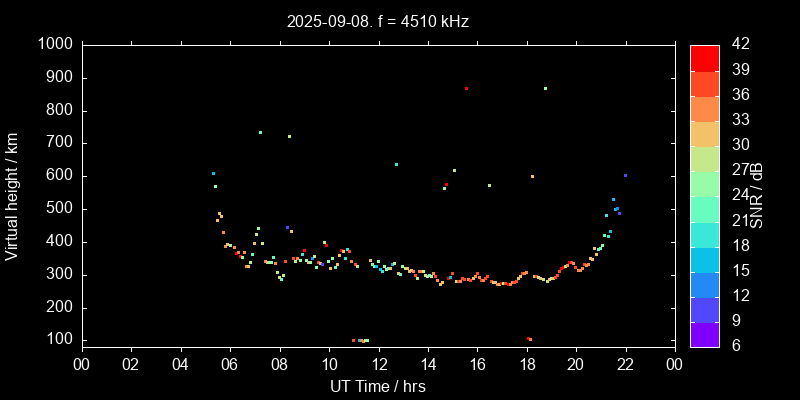Click the '00' tick at the time axis start
The image size is (800, 400).
coord(81,363)
